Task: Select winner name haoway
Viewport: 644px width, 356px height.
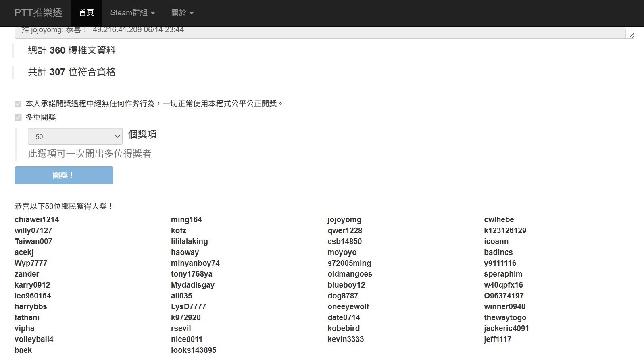Action: point(185,253)
